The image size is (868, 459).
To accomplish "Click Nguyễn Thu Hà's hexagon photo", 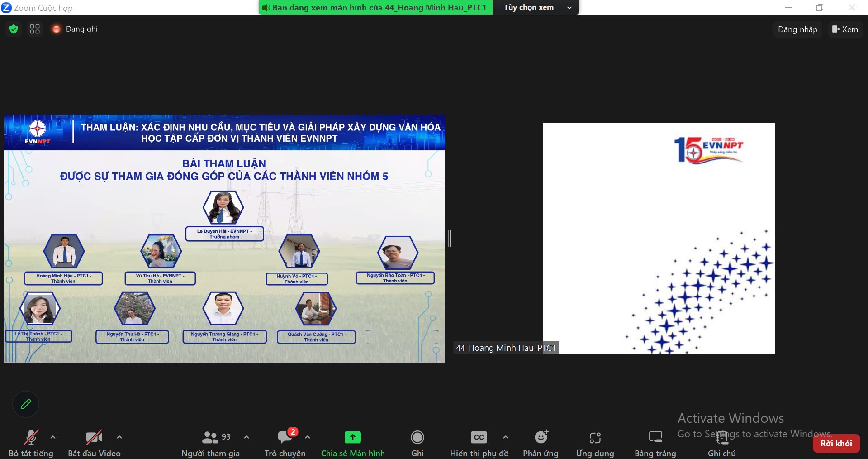I will click(x=135, y=308).
